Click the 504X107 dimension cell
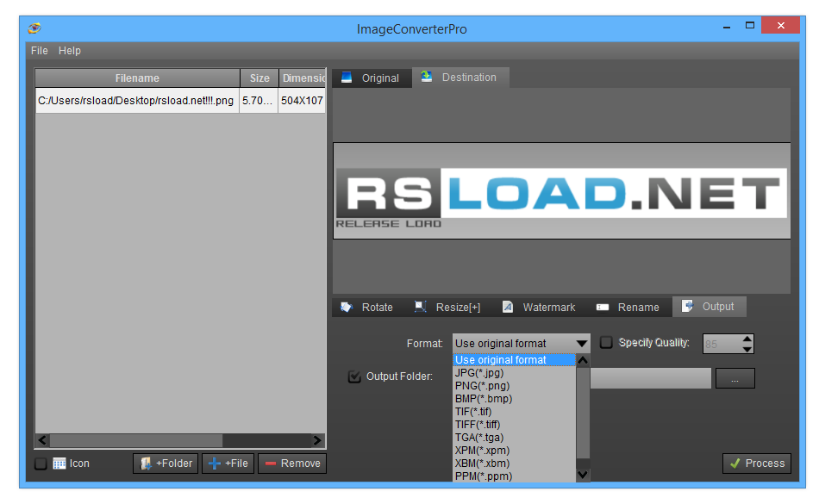The image size is (819, 504). coord(302,101)
